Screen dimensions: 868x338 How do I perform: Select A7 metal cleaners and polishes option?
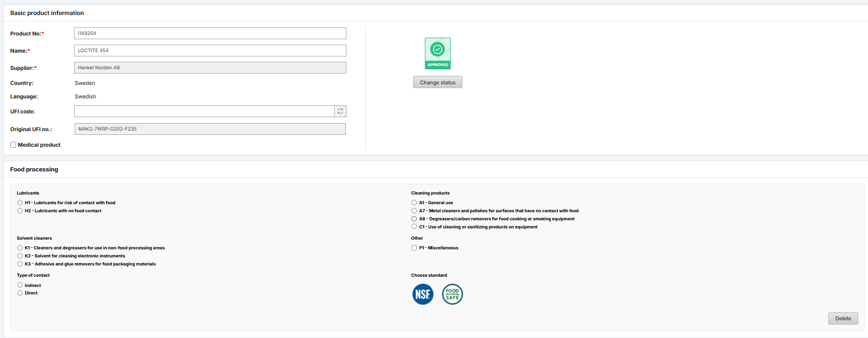click(x=414, y=211)
